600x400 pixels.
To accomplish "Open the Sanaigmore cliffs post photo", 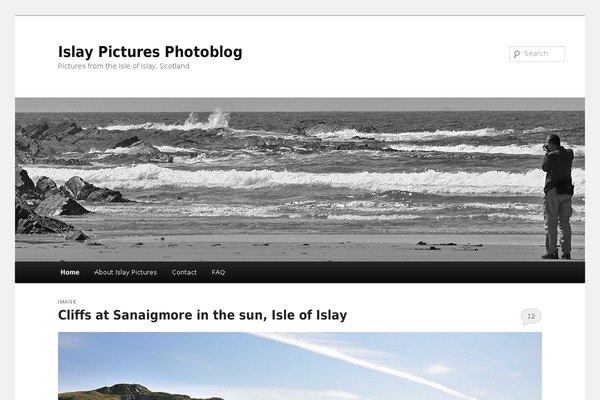I will tap(300, 366).
